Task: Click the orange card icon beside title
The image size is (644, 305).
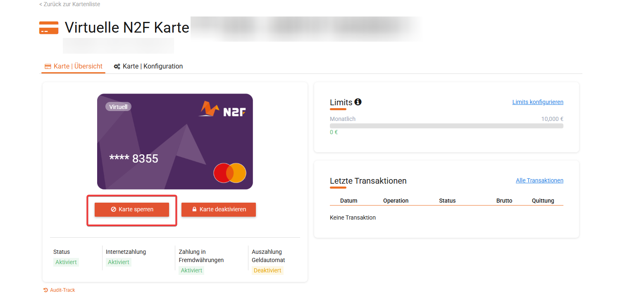Action: [49, 28]
